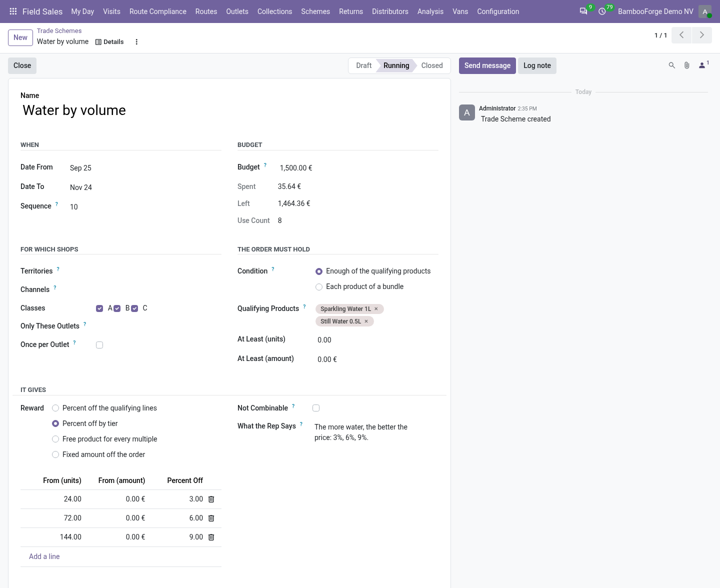This screenshot has height=588, width=720.
Task: Tick the Not Combinable checkbox
Action: coord(316,408)
